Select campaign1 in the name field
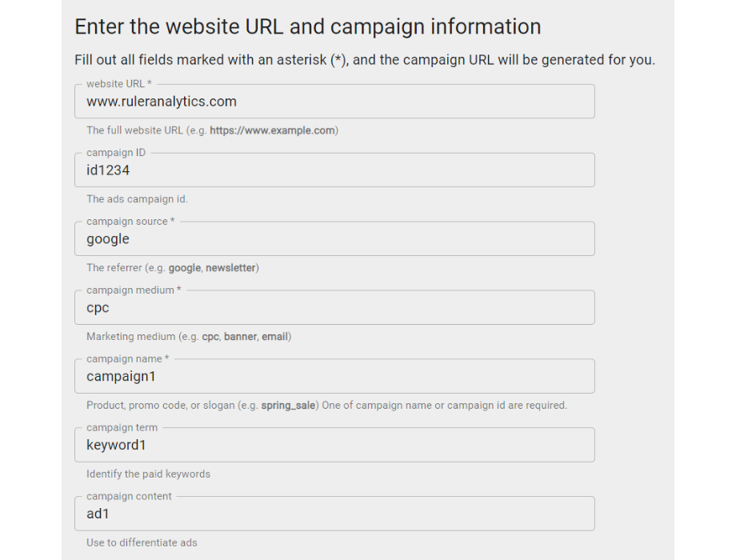This screenshot has height=560, width=736. pos(121,376)
